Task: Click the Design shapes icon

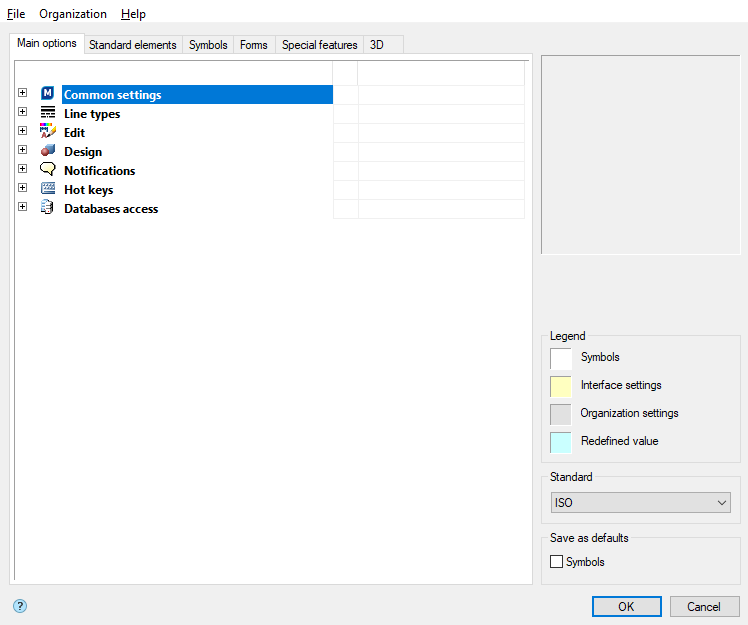Action: [x=48, y=150]
